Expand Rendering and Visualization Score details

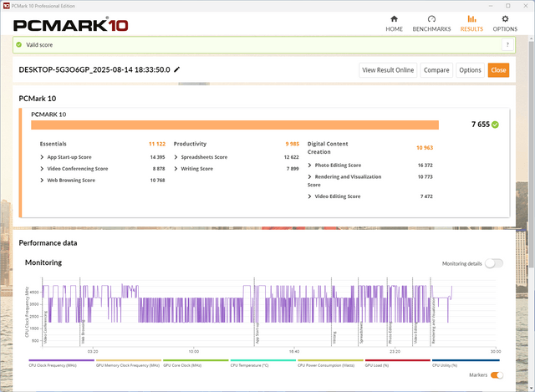pyautogui.click(x=309, y=176)
